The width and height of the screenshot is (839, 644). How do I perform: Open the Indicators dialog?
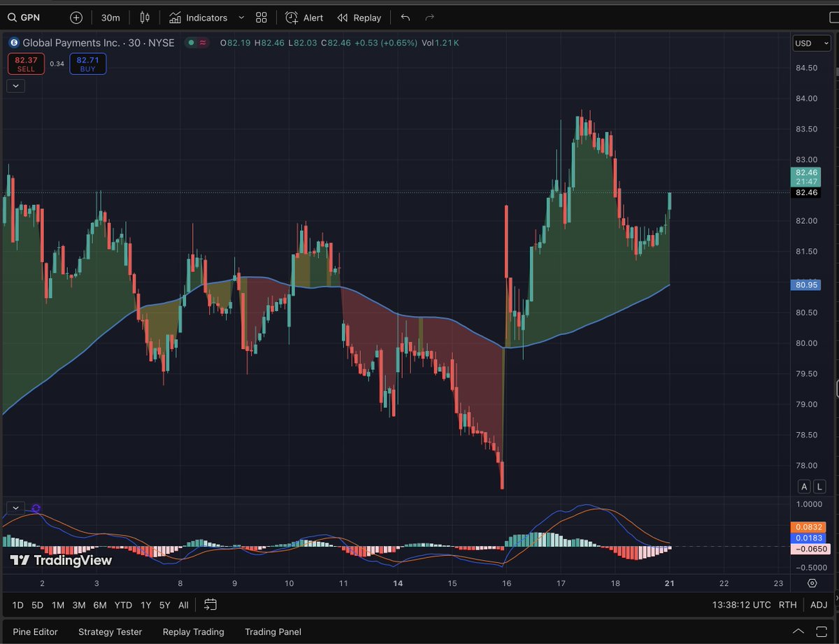tap(199, 17)
